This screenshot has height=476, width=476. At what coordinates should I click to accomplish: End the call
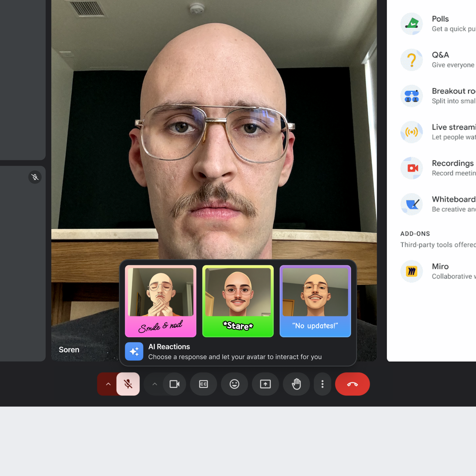[x=352, y=384]
